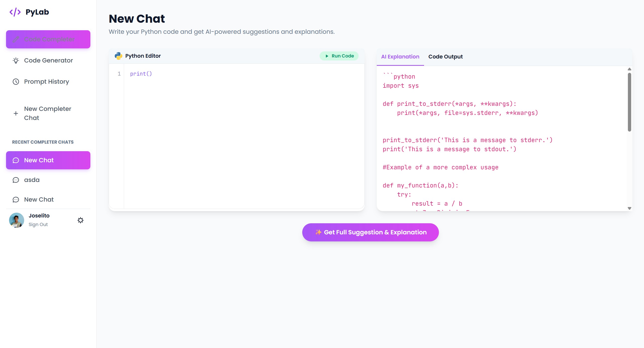
Task: Open the asda chat
Action: coord(48,180)
